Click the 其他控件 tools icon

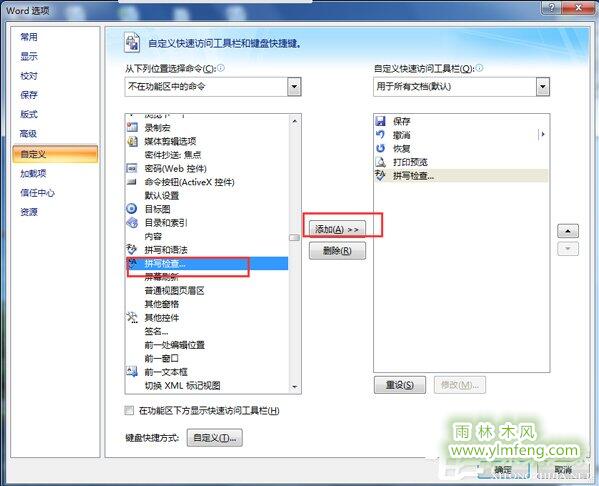[132, 317]
